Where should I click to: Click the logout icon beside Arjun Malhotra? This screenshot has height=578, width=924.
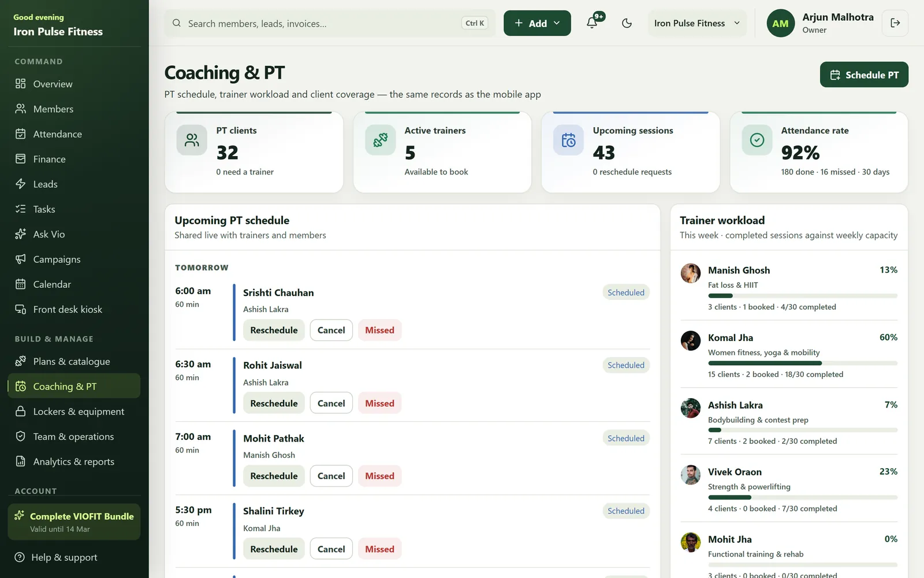pyautogui.click(x=895, y=23)
